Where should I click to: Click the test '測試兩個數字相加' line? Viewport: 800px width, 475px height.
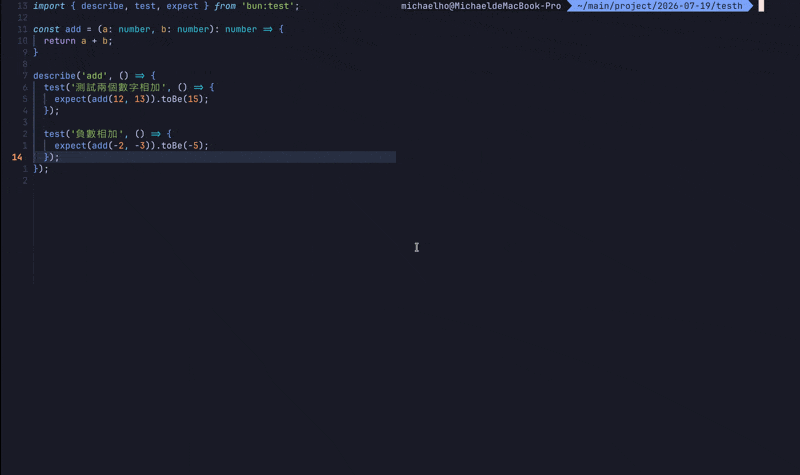click(129, 87)
